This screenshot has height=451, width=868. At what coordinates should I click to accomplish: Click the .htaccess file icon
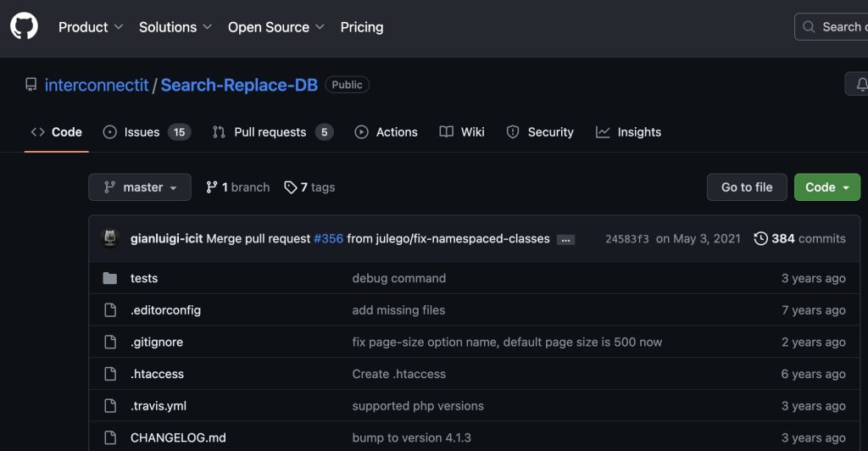click(110, 374)
